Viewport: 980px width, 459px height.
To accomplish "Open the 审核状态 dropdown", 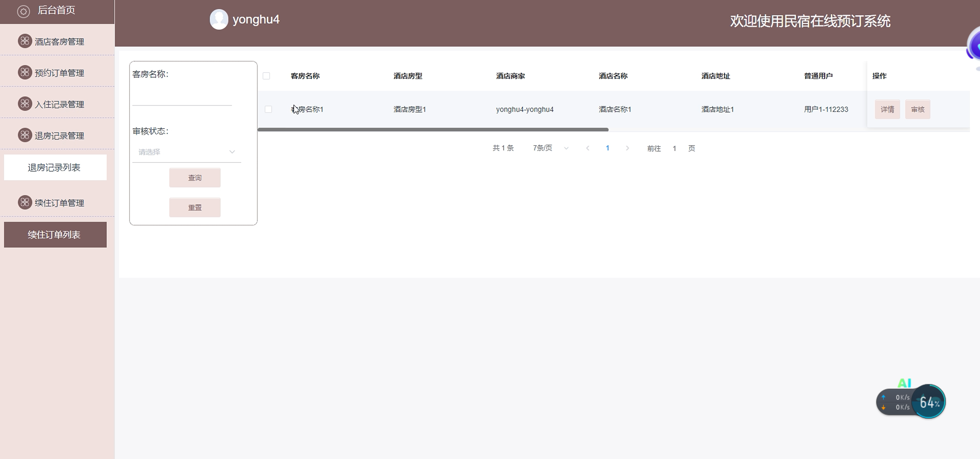I will (x=186, y=152).
